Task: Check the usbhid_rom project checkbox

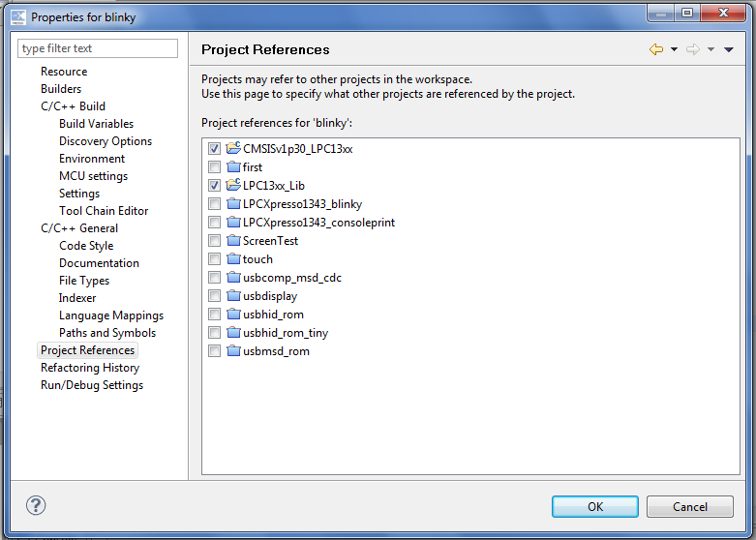Action: pyautogui.click(x=214, y=315)
